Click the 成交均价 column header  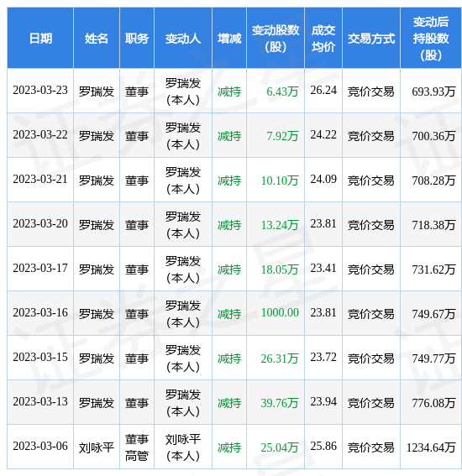(323, 39)
